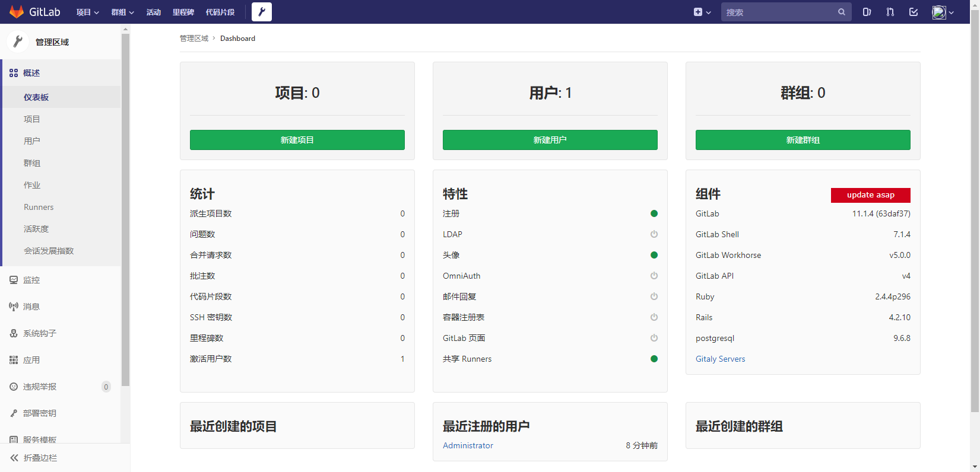Open the user menu dropdown arrow
The height and width of the screenshot is (472, 980).
click(x=952, y=12)
